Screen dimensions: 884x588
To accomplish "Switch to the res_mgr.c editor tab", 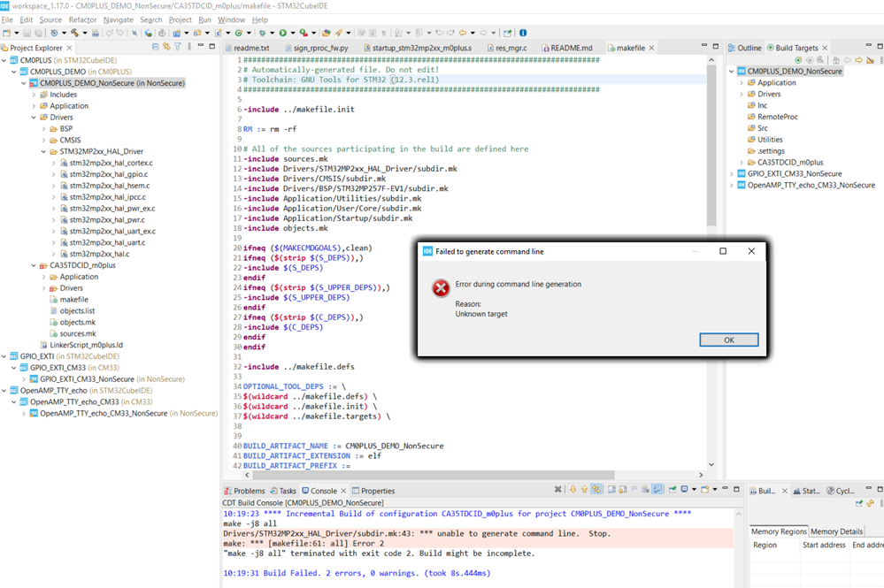I will pyautogui.click(x=507, y=48).
